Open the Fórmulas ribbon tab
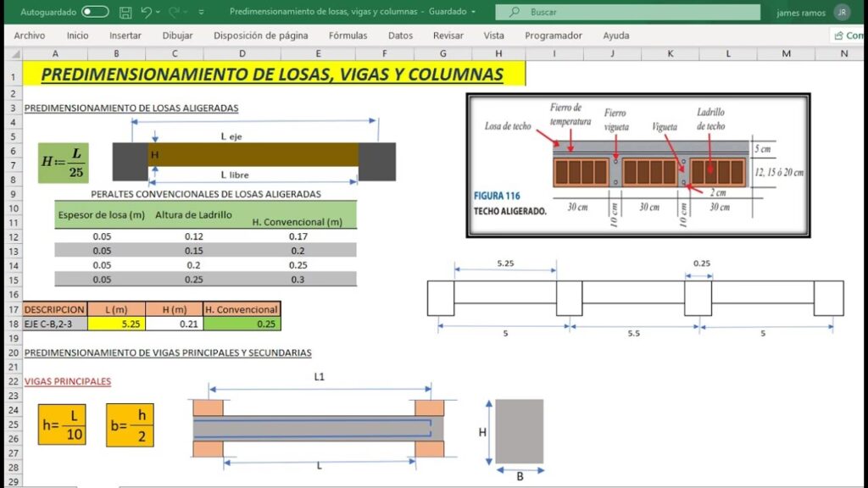 [x=348, y=36]
